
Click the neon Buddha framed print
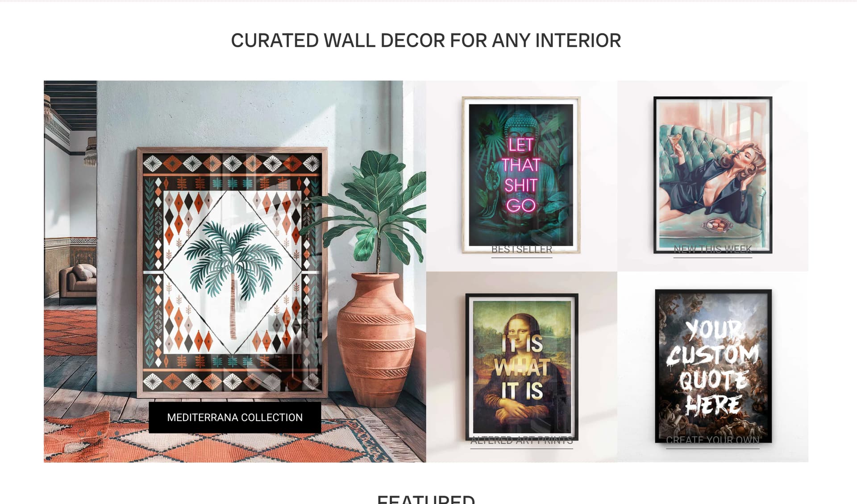point(521,175)
